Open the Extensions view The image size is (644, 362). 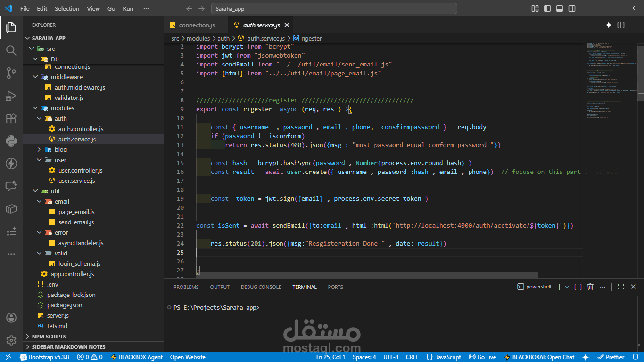pyautogui.click(x=11, y=118)
